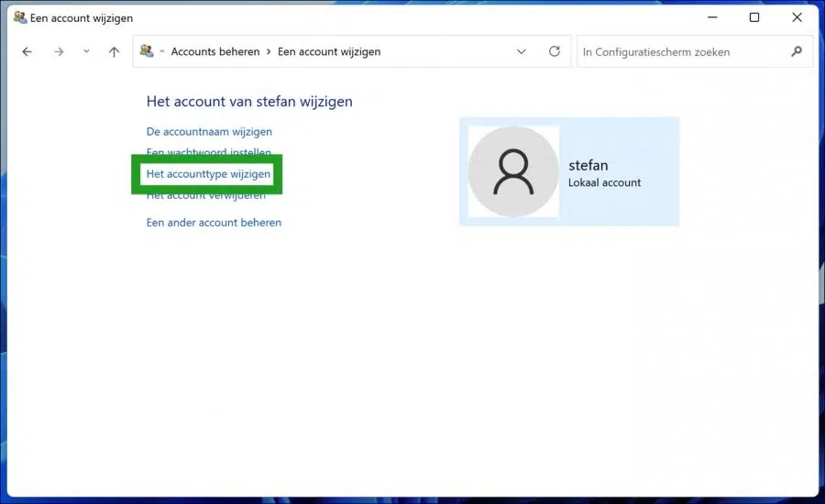This screenshot has height=504, width=825.
Task: Click Een account wijzigen breadcrumb
Action: pyautogui.click(x=329, y=51)
